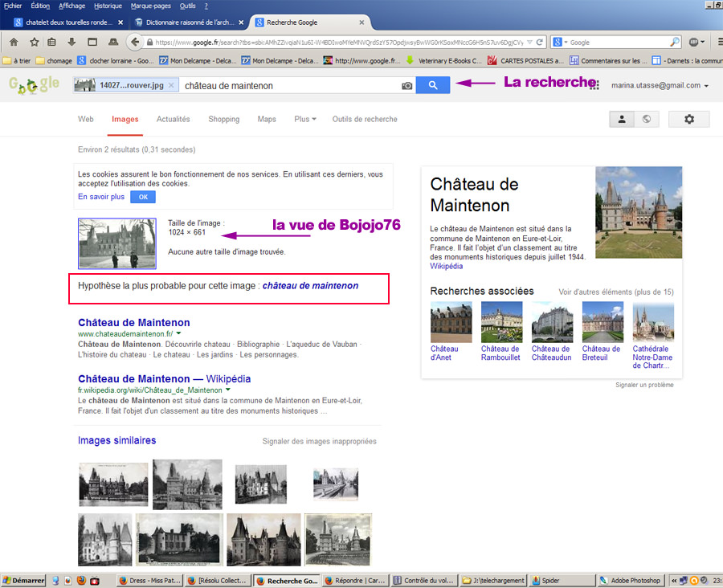The width and height of the screenshot is (723, 588).
Task: Select the global results globe icon
Action: pos(647,119)
